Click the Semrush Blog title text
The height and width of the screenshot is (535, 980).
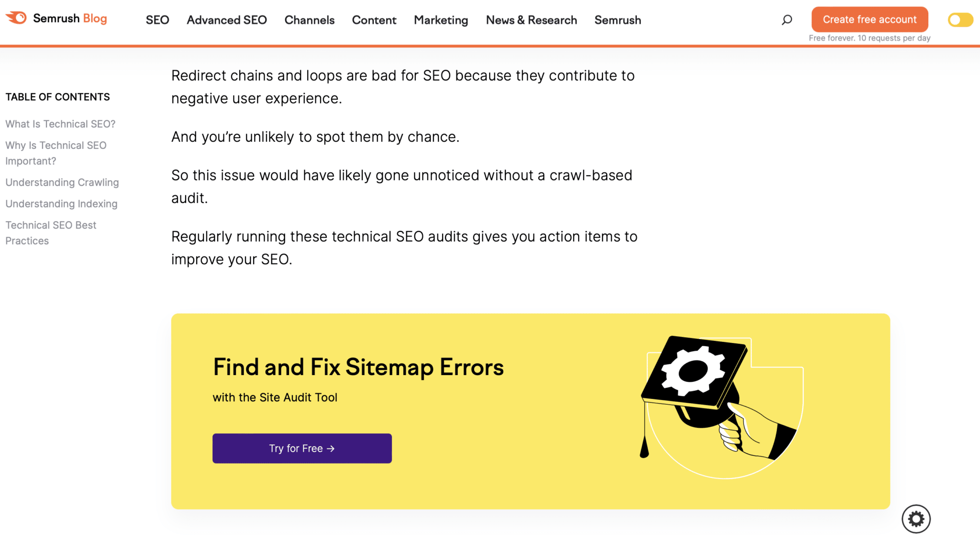70,19
